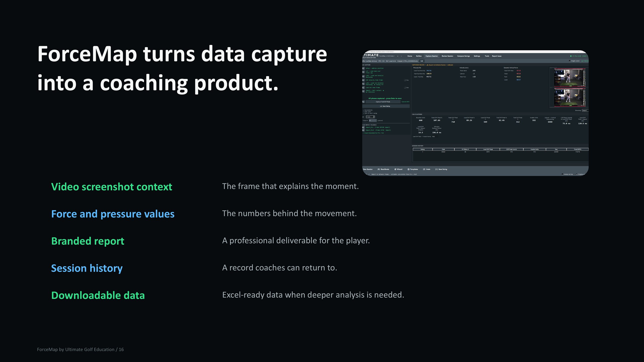Click the COP Peak (cm/s) column header
The width and height of the screenshot is (644, 362).
point(511,149)
